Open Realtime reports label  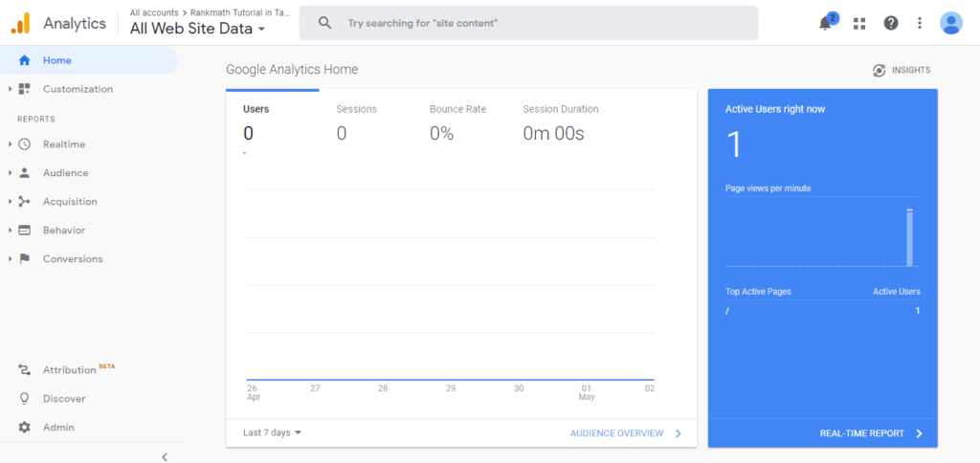[x=64, y=144]
